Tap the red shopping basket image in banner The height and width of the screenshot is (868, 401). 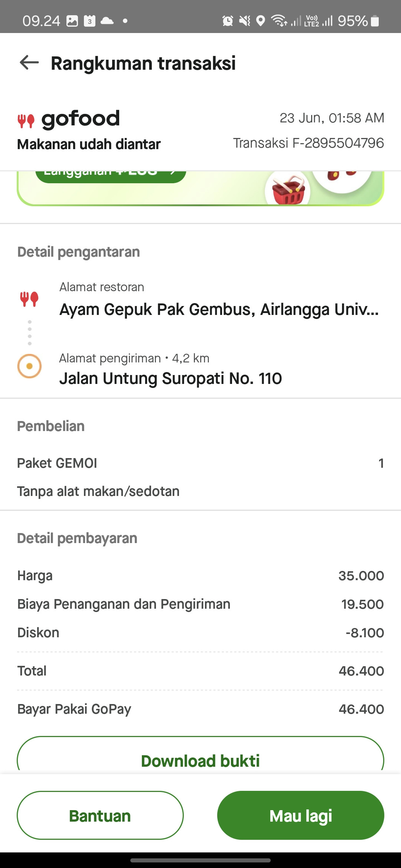(x=288, y=189)
